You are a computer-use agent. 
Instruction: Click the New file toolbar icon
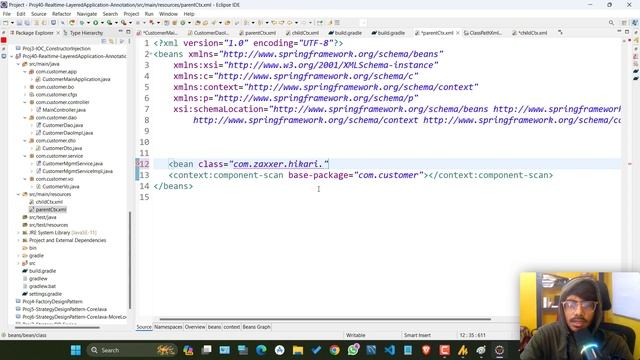click(x=5, y=23)
